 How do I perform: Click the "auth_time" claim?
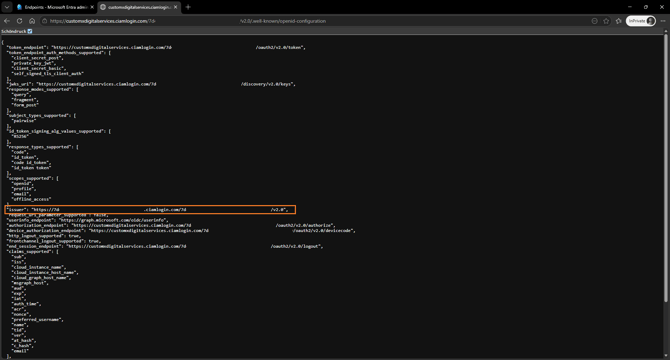[26, 304]
